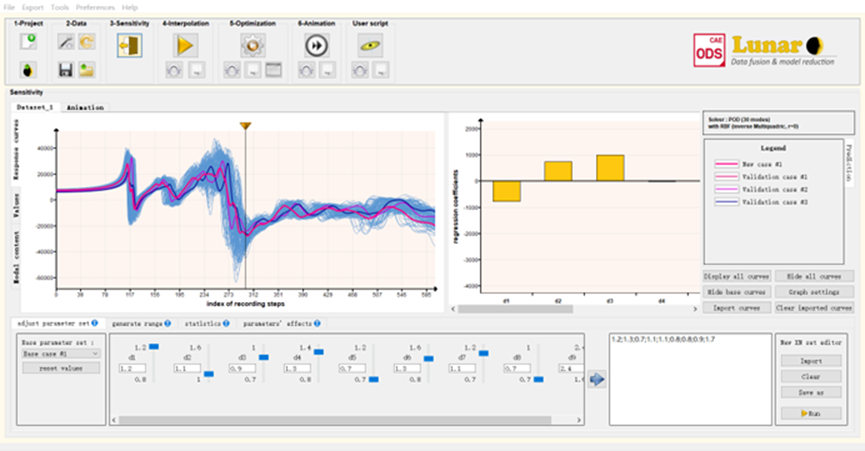Select the Modal content vertical tab
Viewport: 865px width, 451px height.
(x=16, y=257)
